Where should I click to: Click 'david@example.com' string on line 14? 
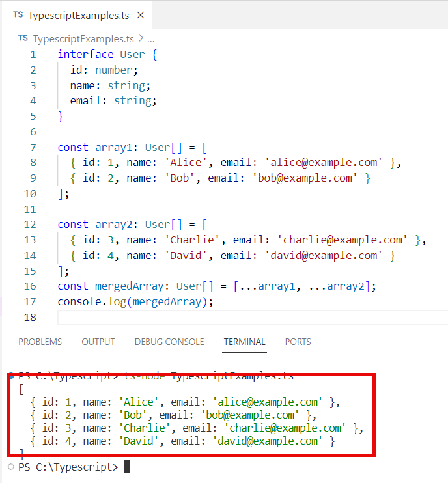tap(324, 255)
